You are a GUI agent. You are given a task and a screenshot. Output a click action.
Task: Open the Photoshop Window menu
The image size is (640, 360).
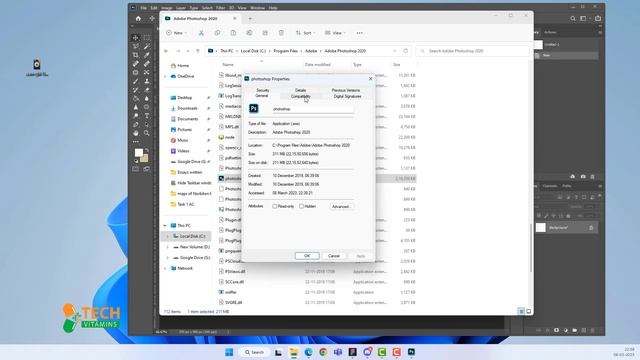point(257,8)
